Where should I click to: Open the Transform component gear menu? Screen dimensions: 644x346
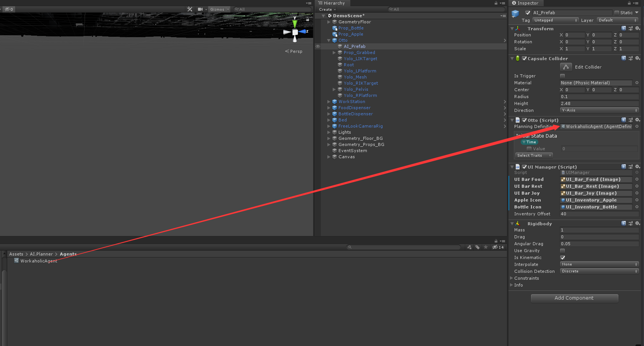(637, 28)
